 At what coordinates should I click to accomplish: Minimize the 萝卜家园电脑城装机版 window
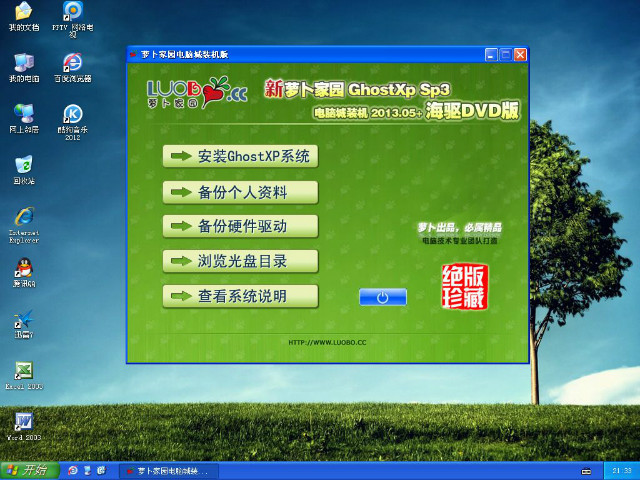pos(491,55)
